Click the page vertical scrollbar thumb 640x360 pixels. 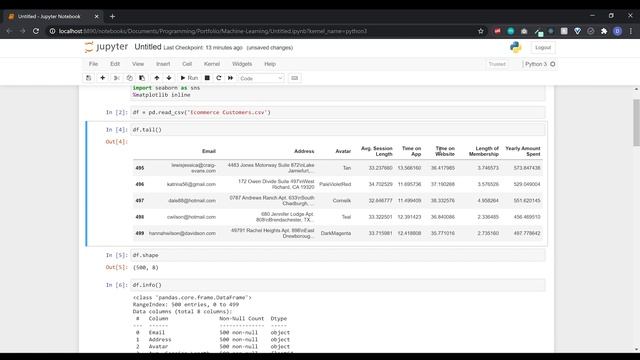pyautogui.click(x=636, y=122)
